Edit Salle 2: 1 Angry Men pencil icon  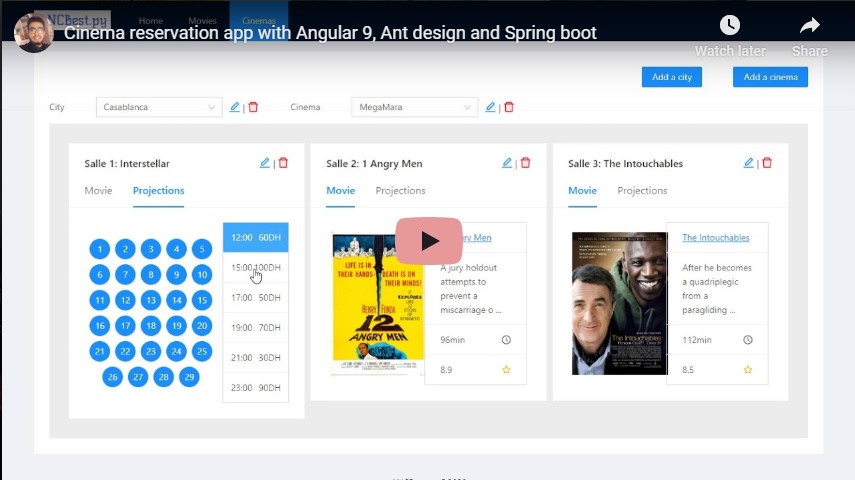click(507, 163)
